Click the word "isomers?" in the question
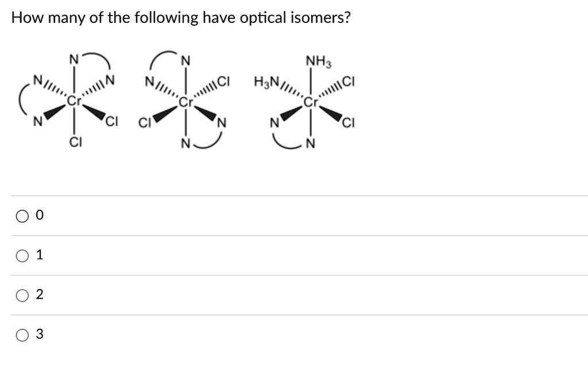Viewport: 588px width, 365px height. pyautogui.click(x=320, y=17)
